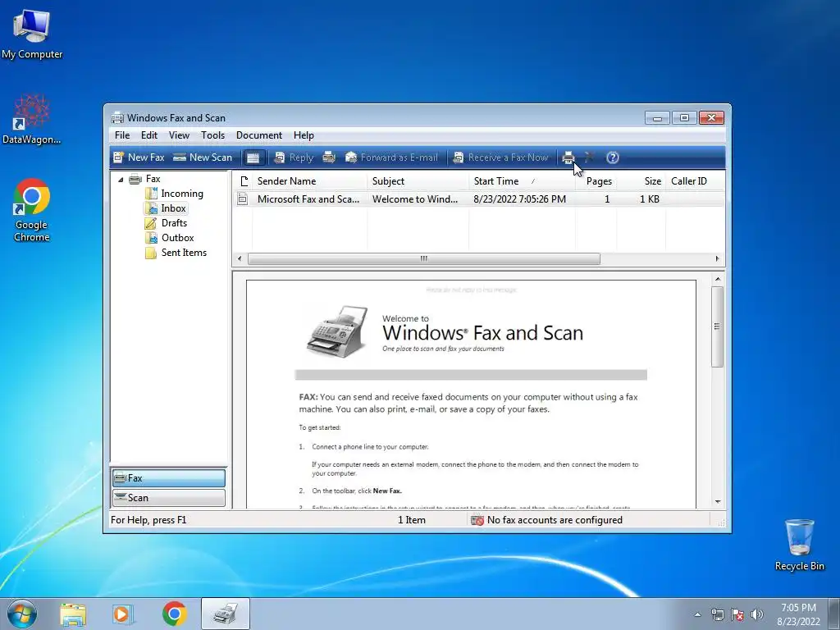
Task: Open the Document menu
Action: pyautogui.click(x=258, y=135)
